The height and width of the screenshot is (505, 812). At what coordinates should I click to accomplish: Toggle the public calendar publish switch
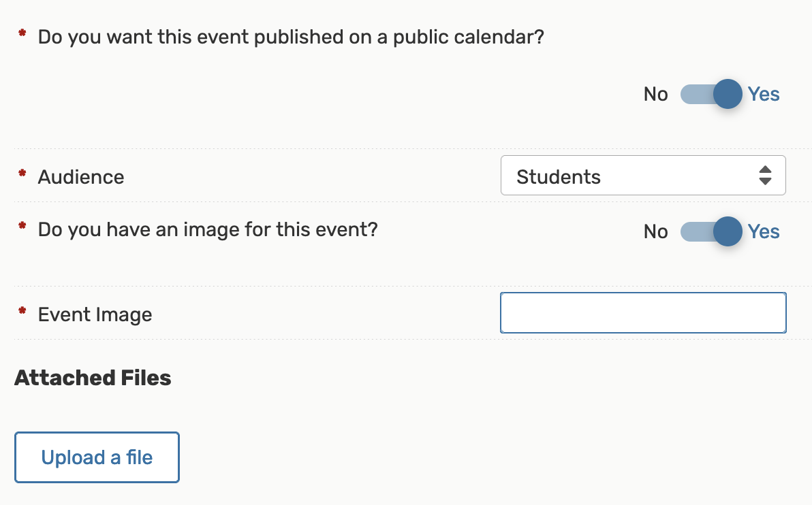coord(711,94)
